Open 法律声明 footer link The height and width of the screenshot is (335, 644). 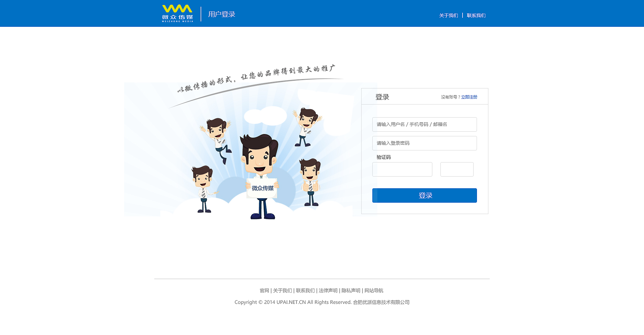point(328,290)
